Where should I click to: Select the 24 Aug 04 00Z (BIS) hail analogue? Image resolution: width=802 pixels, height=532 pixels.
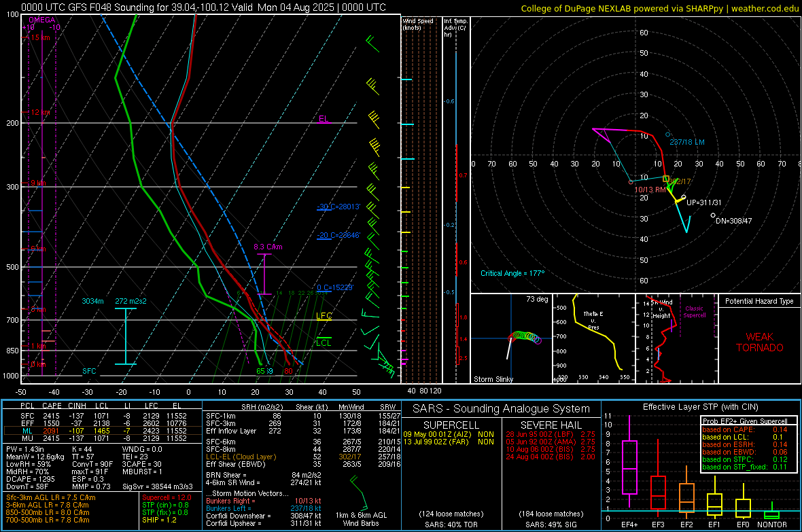coord(551,457)
